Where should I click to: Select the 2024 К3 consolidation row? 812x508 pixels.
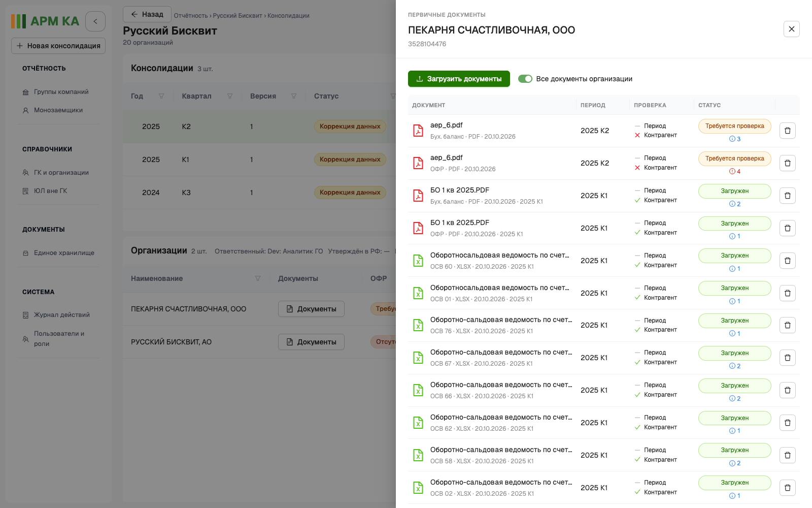[x=259, y=193]
